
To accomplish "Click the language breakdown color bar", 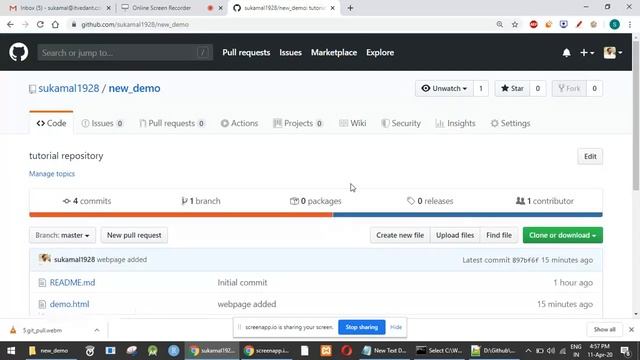I will click(x=316, y=215).
